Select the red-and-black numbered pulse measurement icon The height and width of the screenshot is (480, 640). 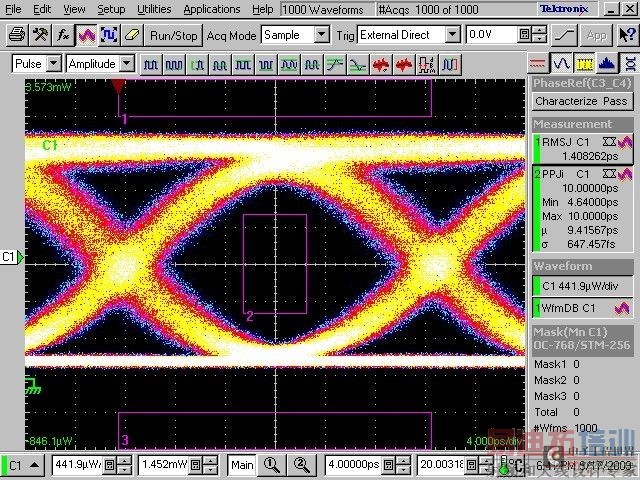coord(427,64)
